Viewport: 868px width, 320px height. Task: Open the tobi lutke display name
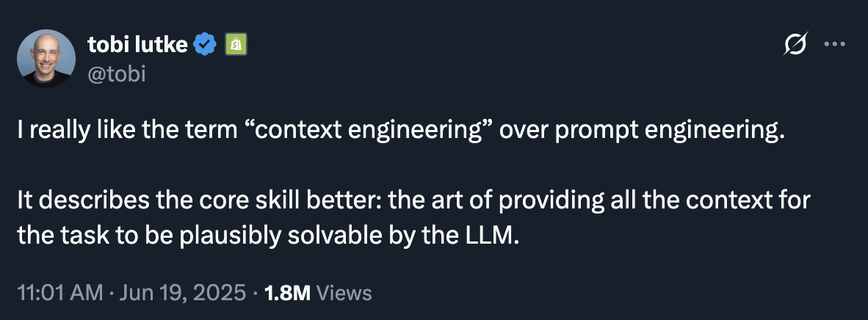[x=137, y=44]
